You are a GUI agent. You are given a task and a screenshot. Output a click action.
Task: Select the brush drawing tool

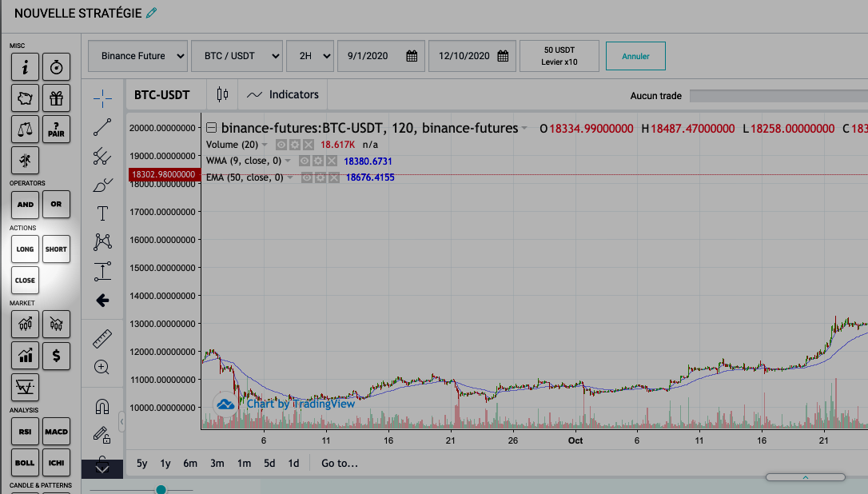[102, 185]
